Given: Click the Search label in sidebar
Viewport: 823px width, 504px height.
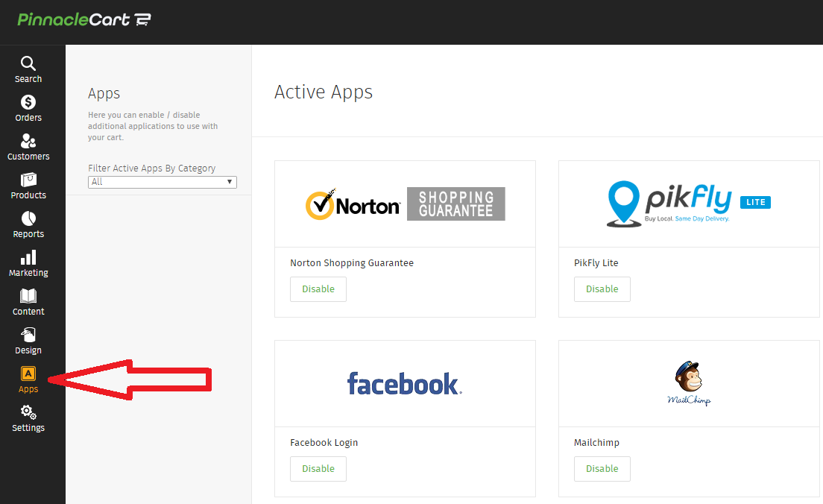Looking at the screenshot, I should [x=28, y=79].
